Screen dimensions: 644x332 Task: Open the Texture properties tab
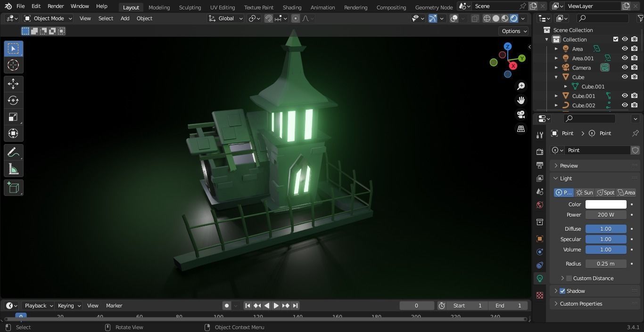540,295
